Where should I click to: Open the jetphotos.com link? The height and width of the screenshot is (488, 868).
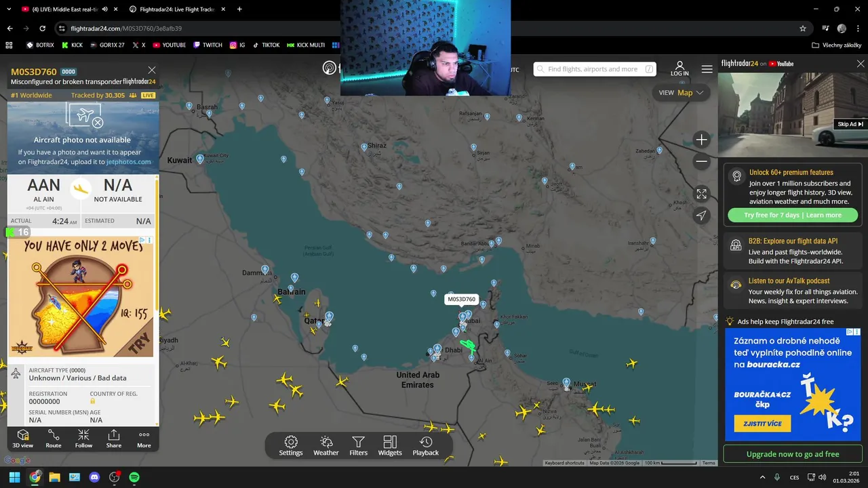128,162
